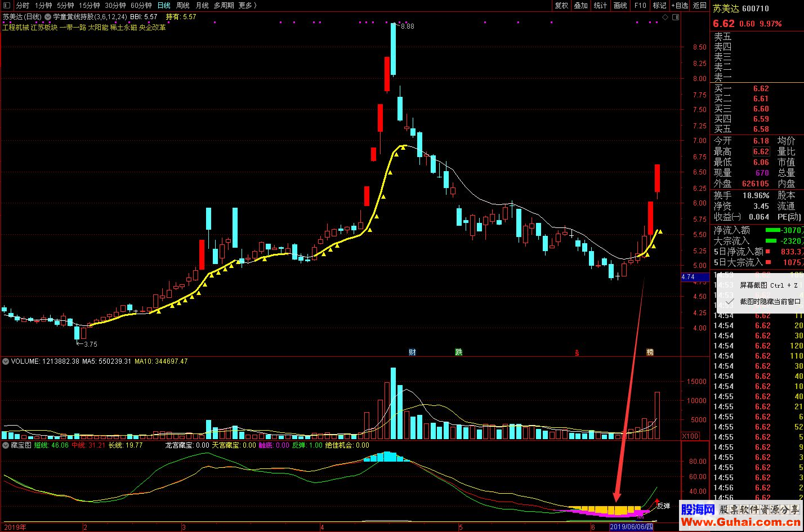Screen dimensions: 804x532
Task: Click the 2019/06/06 date label on axis
Action: pyautogui.click(x=632, y=527)
